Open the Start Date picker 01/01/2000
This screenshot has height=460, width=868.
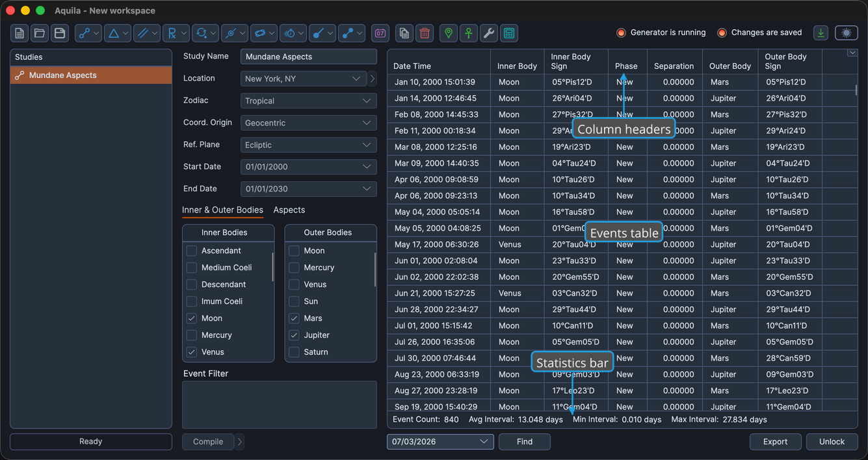(309, 167)
